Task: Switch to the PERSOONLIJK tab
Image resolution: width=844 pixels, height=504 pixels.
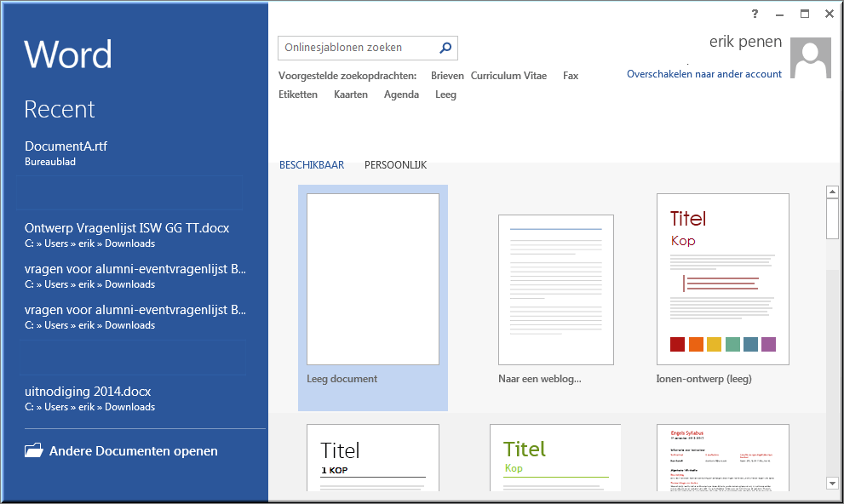Action: [396, 165]
